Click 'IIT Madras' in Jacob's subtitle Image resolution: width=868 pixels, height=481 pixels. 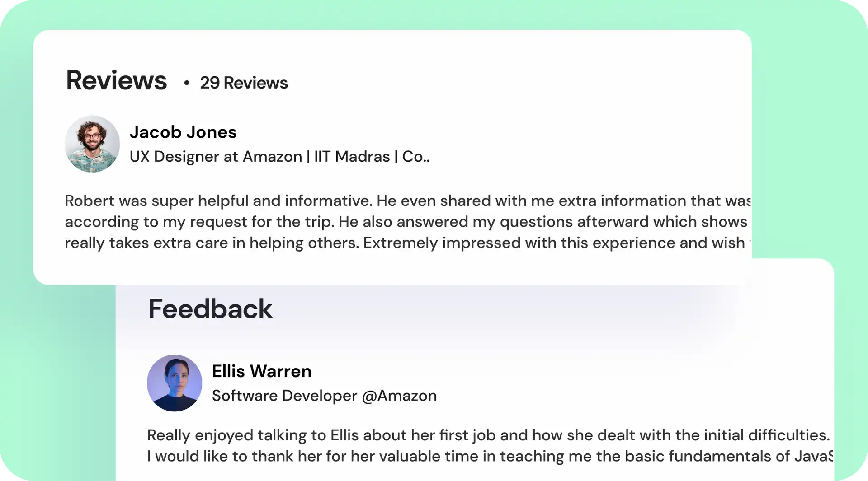352,157
